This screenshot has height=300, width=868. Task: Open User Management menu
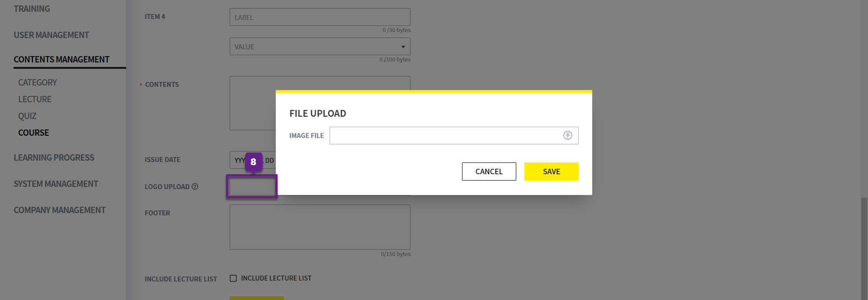point(51,35)
